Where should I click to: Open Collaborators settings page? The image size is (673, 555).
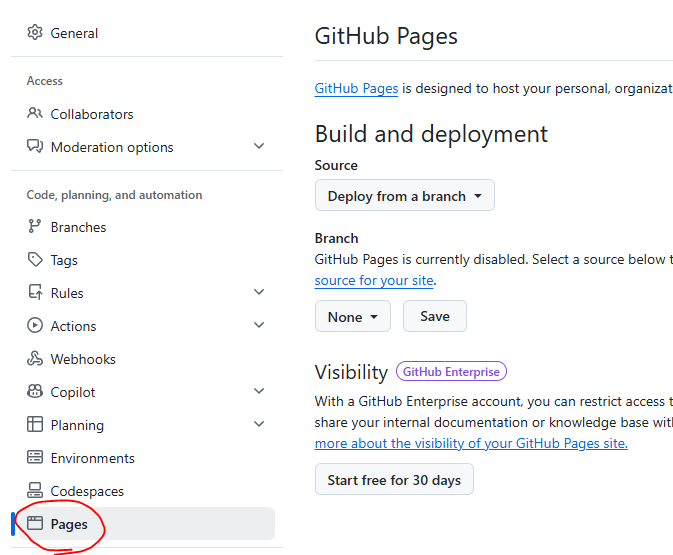(147, 114)
